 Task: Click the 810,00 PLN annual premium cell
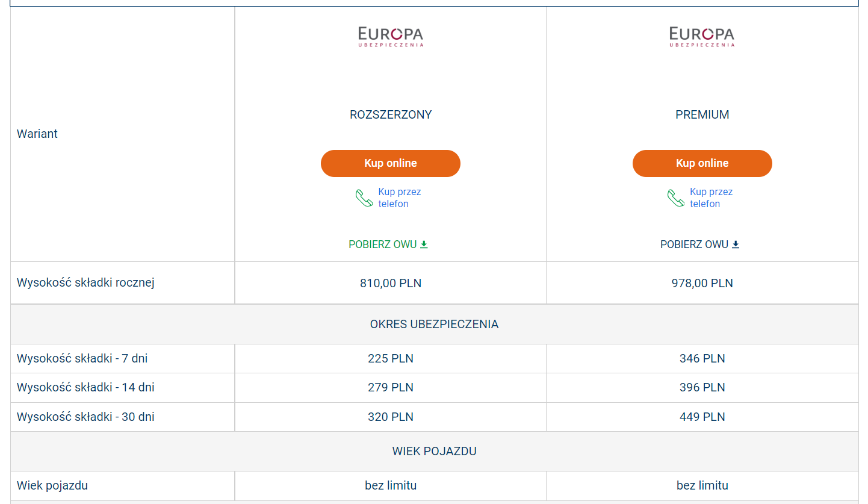pyautogui.click(x=391, y=283)
